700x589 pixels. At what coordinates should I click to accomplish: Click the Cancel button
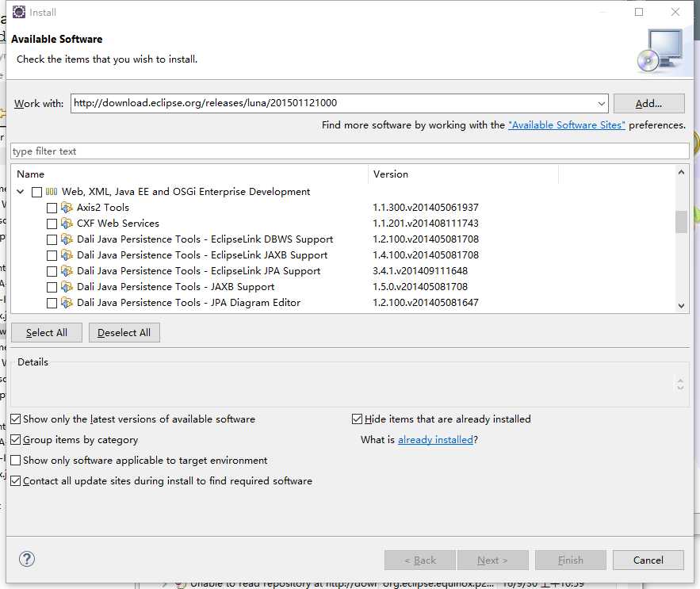click(x=648, y=560)
